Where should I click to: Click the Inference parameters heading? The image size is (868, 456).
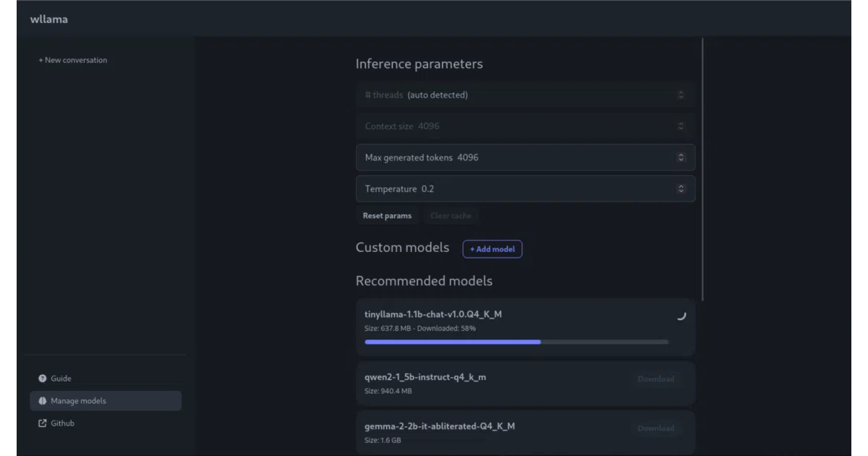(419, 64)
